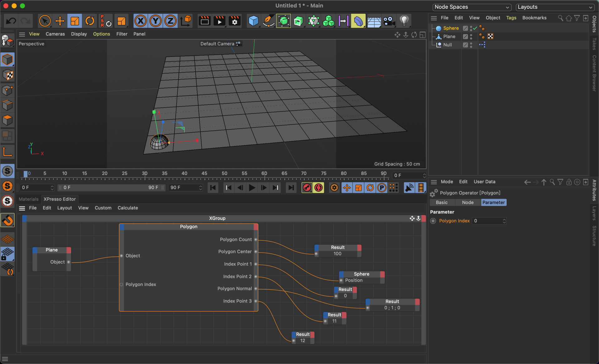Open XPresso Custom menu
Image resolution: width=599 pixels, height=364 pixels.
(103, 208)
